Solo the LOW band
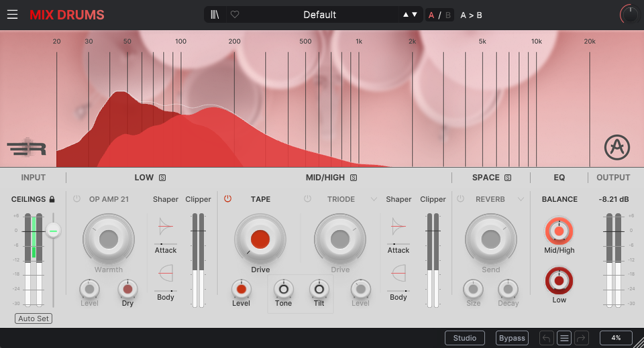This screenshot has height=348, width=644. [x=162, y=178]
